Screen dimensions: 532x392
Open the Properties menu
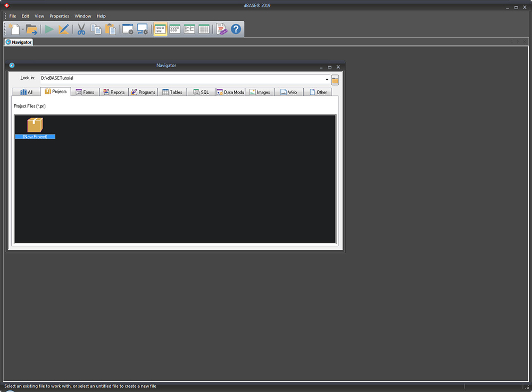60,16
